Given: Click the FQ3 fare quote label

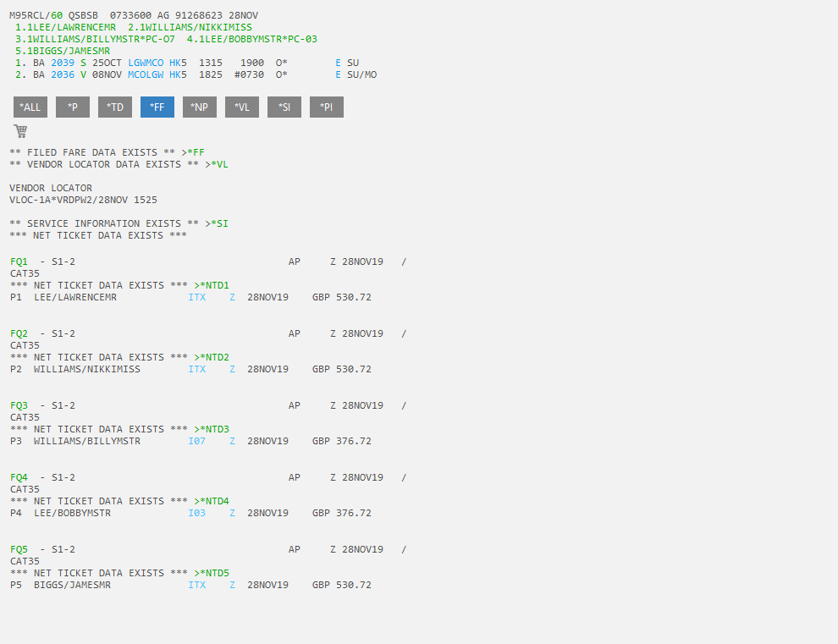Looking at the screenshot, I should pos(19,405).
